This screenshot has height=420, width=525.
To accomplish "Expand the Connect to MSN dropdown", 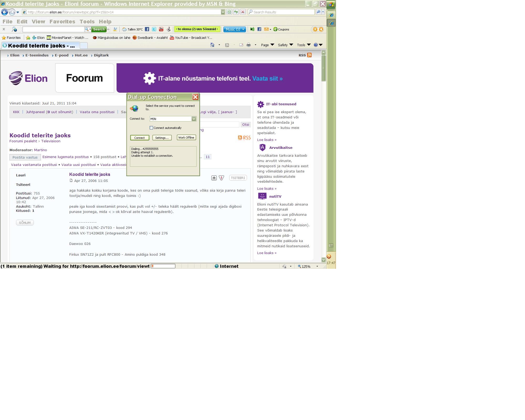I will pyautogui.click(x=194, y=119).
